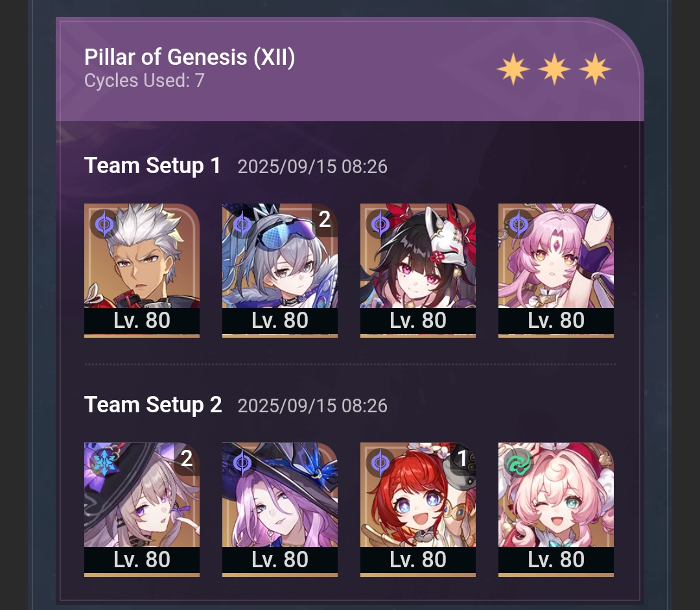The width and height of the screenshot is (700, 610).
Task: Open the purple-haired black-hat character portrait
Action: click(279, 510)
